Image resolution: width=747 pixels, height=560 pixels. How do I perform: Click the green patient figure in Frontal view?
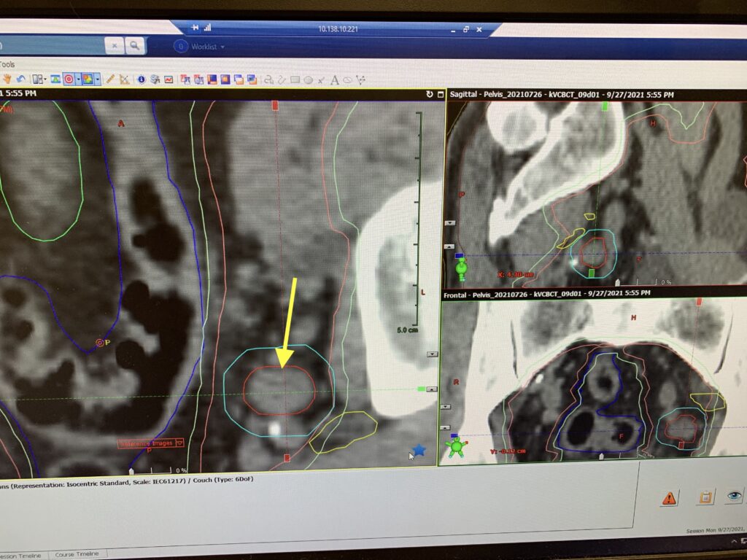pyautogui.click(x=456, y=447)
